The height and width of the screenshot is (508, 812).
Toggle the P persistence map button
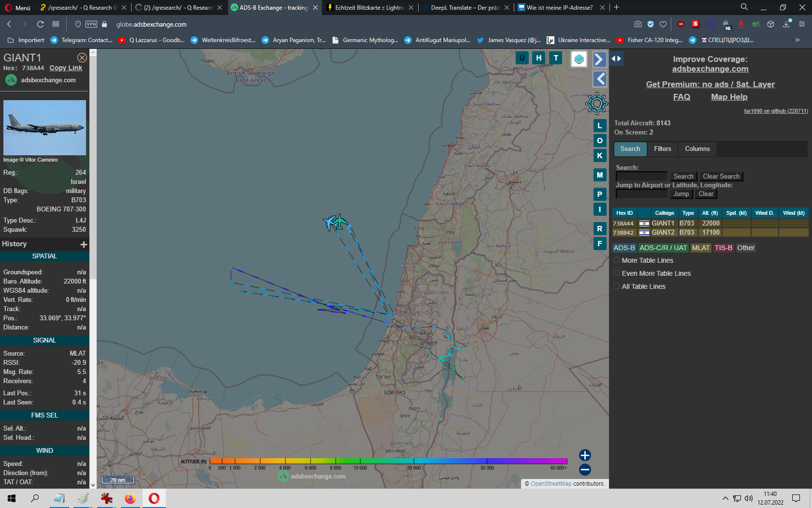600,194
